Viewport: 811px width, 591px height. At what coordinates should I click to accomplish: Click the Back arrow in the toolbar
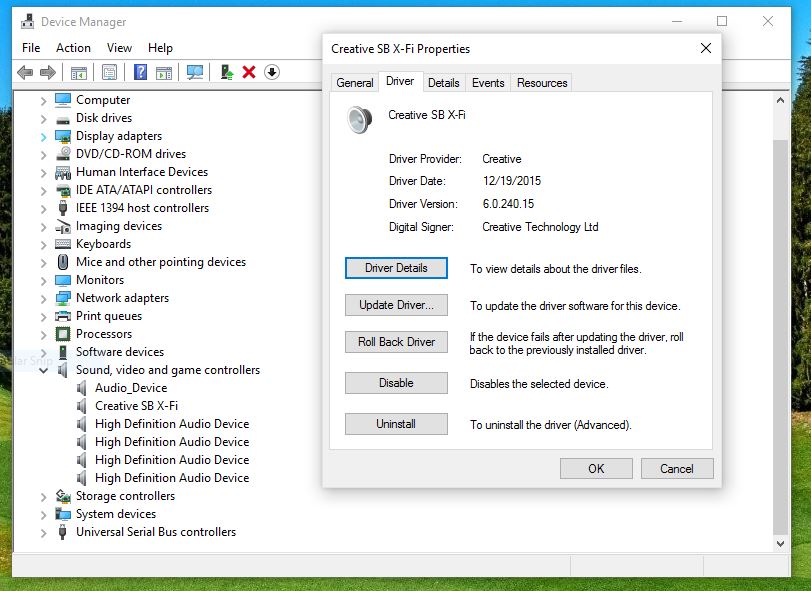tap(25, 72)
